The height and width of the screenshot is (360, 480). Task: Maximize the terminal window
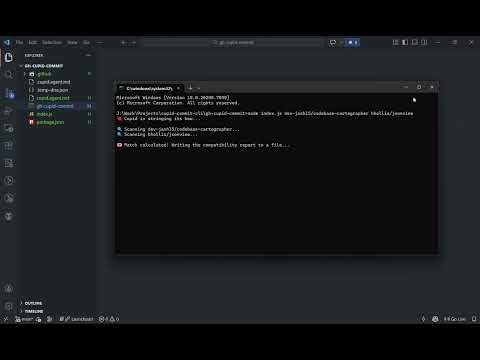(419, 87)
